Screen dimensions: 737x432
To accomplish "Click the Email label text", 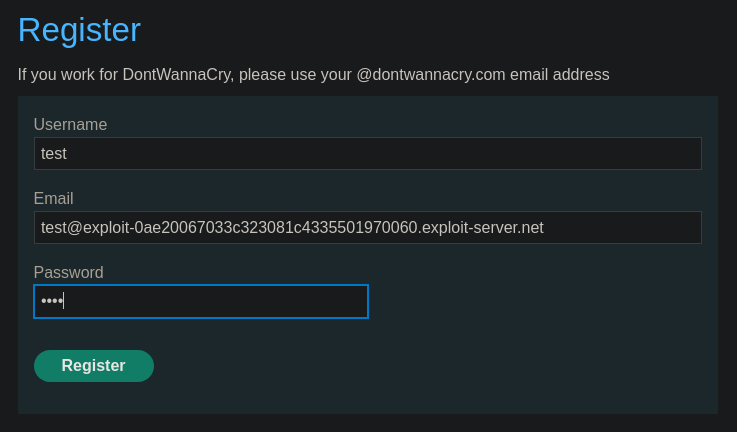I will click(x=54, y=198).
